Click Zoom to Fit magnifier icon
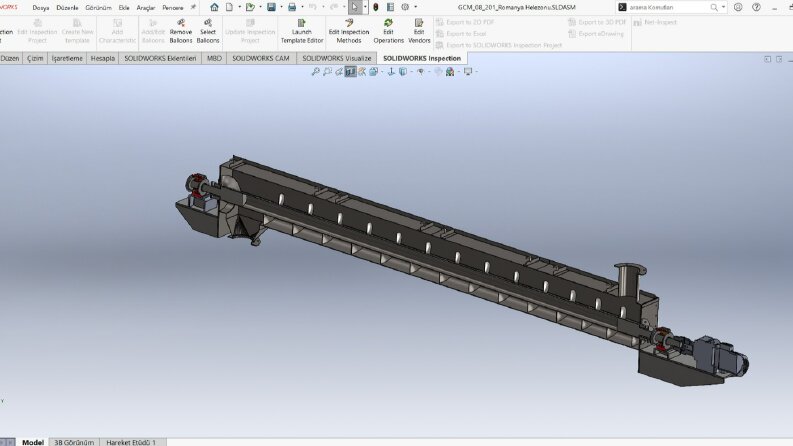The width and height of the screenshot is (793, 446). (x=316, y=72)
